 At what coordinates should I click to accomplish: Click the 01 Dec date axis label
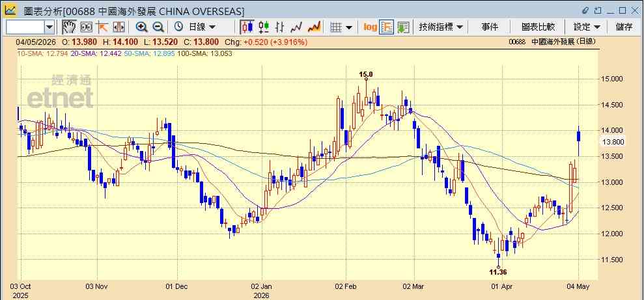tap(178, 286)
